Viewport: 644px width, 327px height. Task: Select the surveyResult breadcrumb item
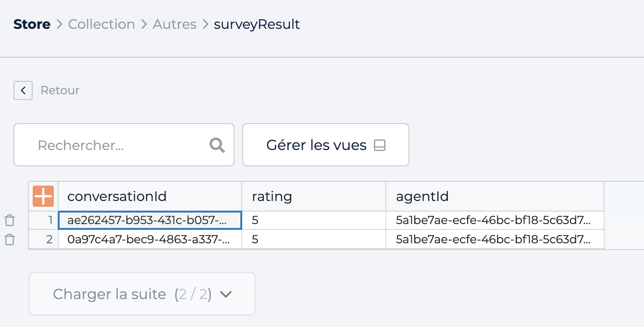coord(257,24)
